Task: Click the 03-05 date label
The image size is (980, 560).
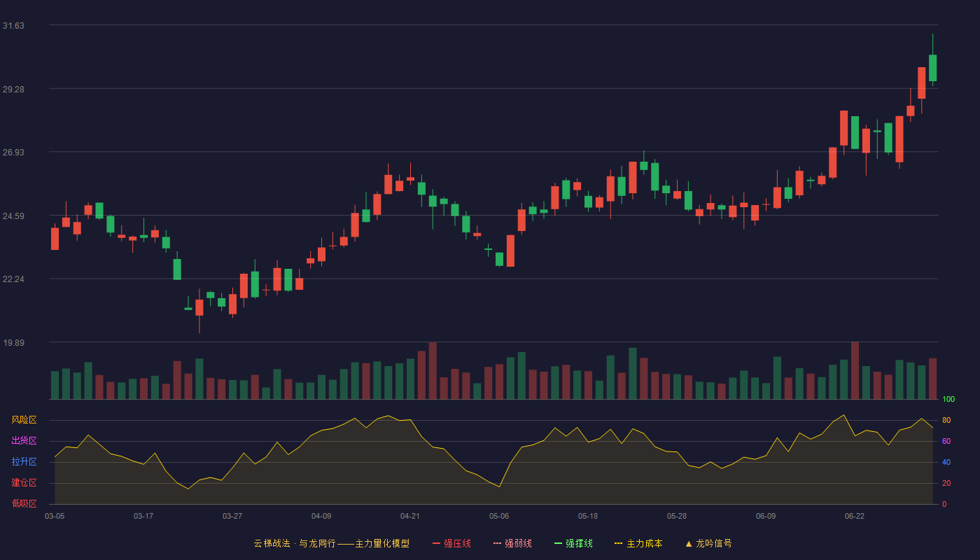Action: click(55, 516)
